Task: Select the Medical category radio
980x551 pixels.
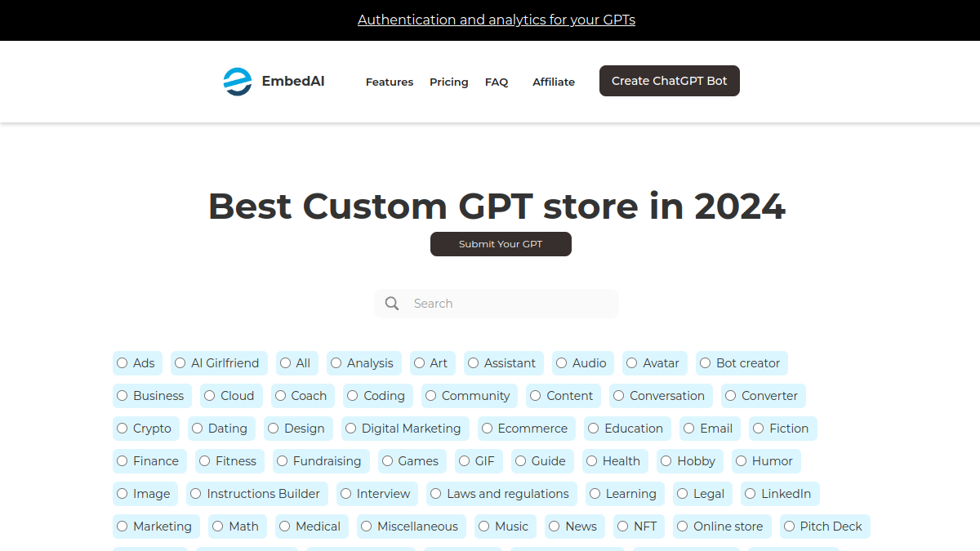Action: (285, 527)
